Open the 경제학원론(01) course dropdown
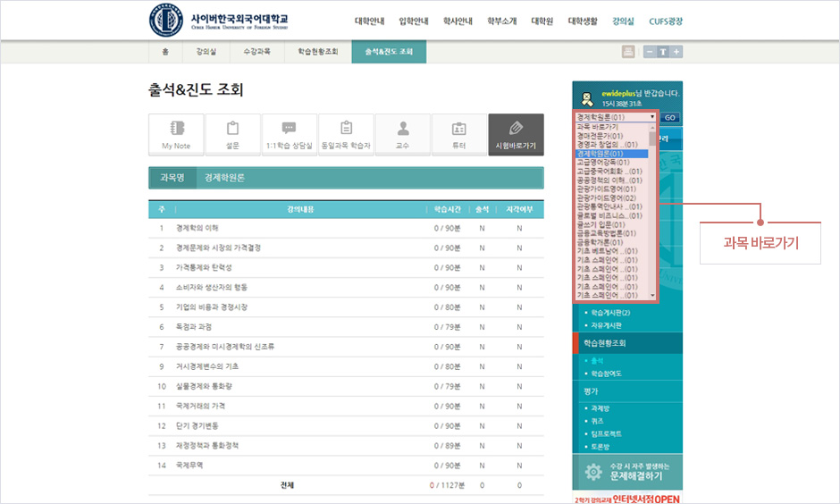The image size is (840, 504). [616, 117]
